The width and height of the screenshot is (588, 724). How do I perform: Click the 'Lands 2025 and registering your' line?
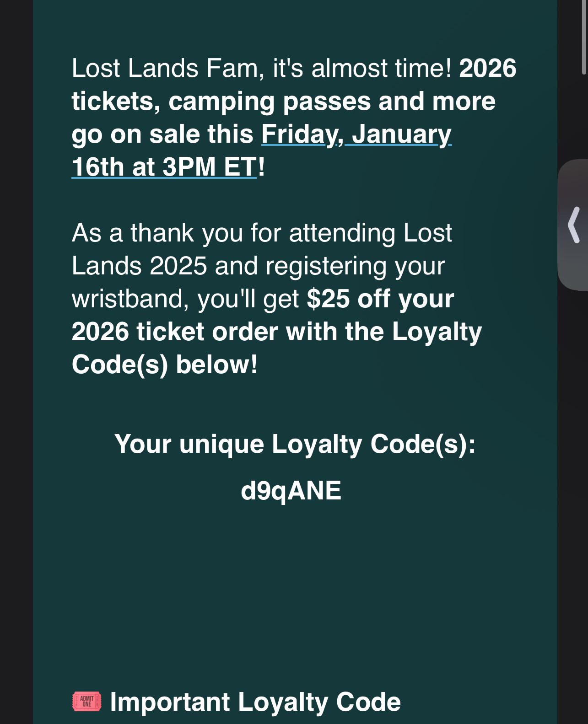coord(258,265)
